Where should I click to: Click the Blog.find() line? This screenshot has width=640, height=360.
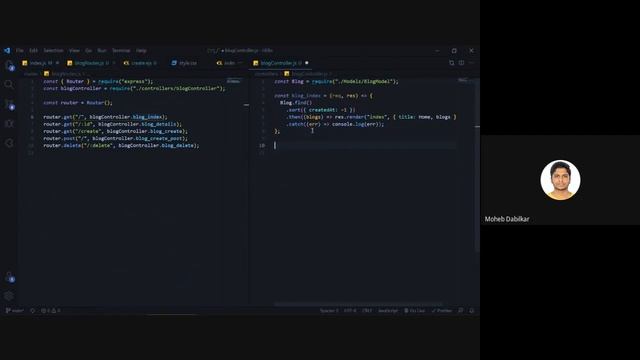[x=296, y=103]
